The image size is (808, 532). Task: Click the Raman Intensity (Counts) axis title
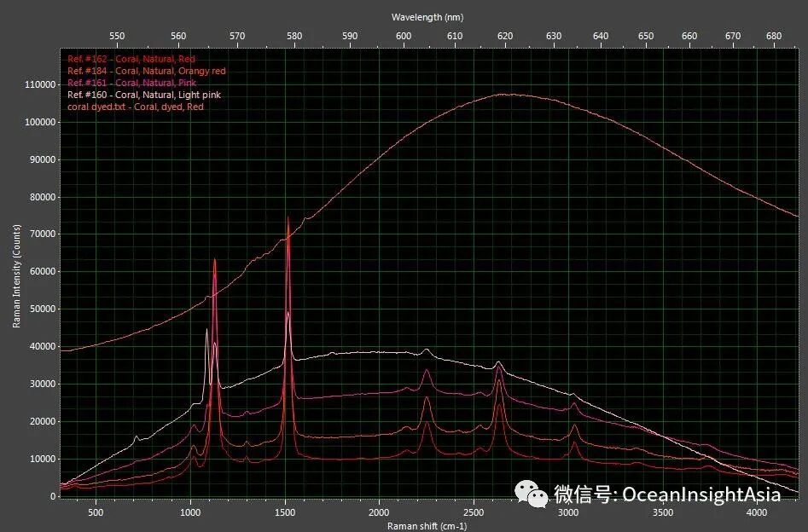pos(17,276)
